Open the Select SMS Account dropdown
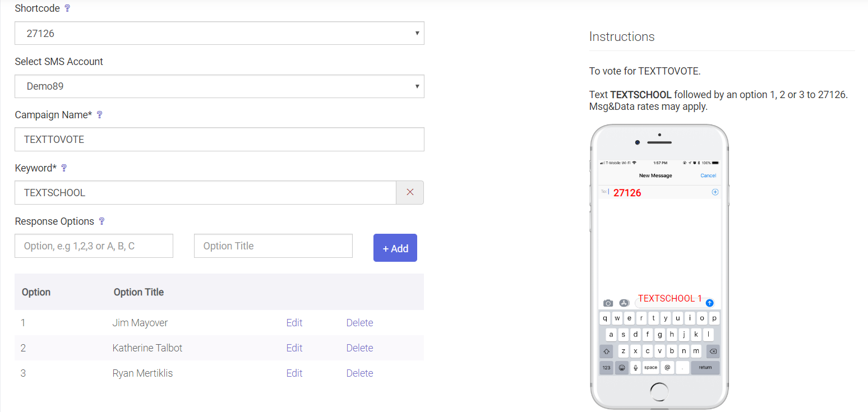This screenshot has width=868, height=412. 219,86
